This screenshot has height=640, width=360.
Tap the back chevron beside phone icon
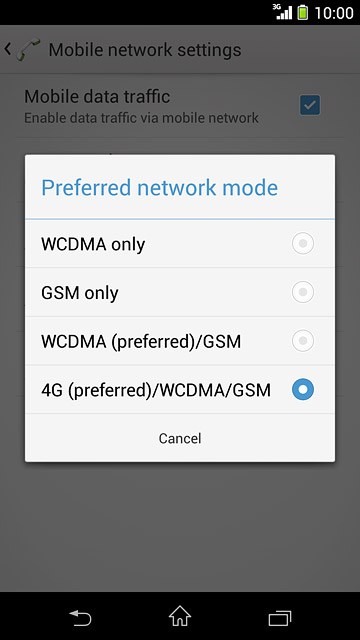(7, 49)
